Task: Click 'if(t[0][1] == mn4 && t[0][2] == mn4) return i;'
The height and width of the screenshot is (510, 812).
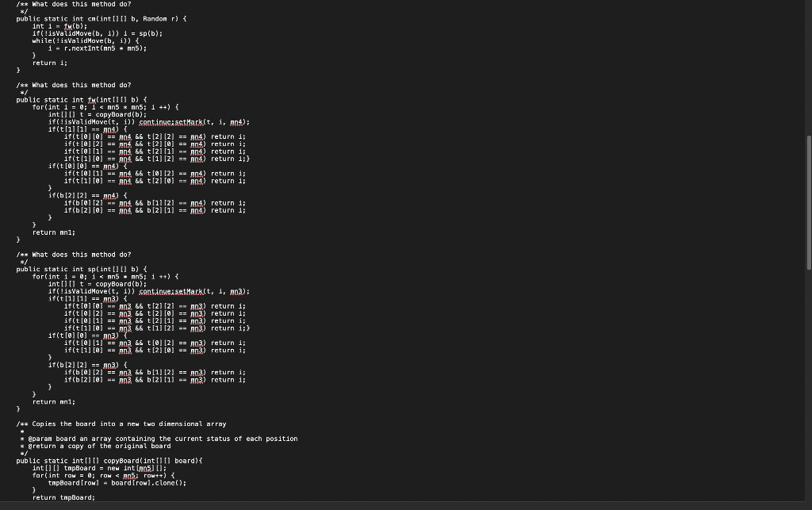Action: pyautogui.click(x=155, y=174)
